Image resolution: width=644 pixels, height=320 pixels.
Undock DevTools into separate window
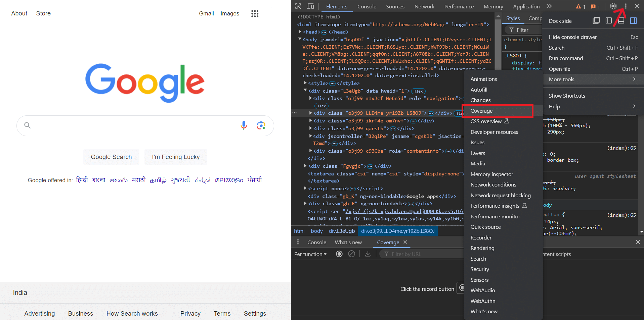click(596, 21)
